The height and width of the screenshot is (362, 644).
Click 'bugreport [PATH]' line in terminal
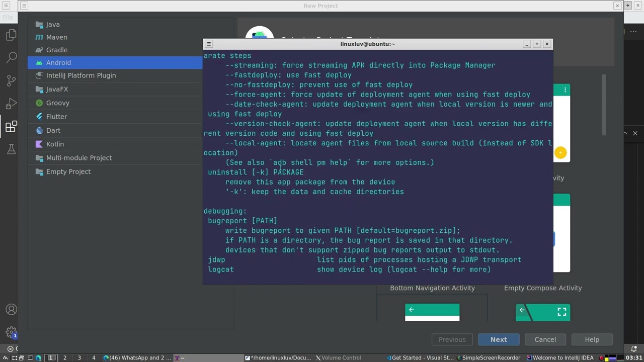[243, 221]
